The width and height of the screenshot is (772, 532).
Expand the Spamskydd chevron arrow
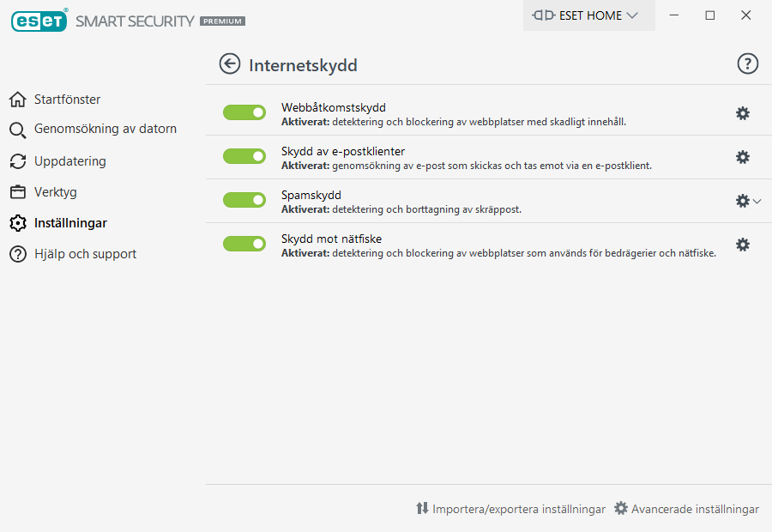pos(757,201)
